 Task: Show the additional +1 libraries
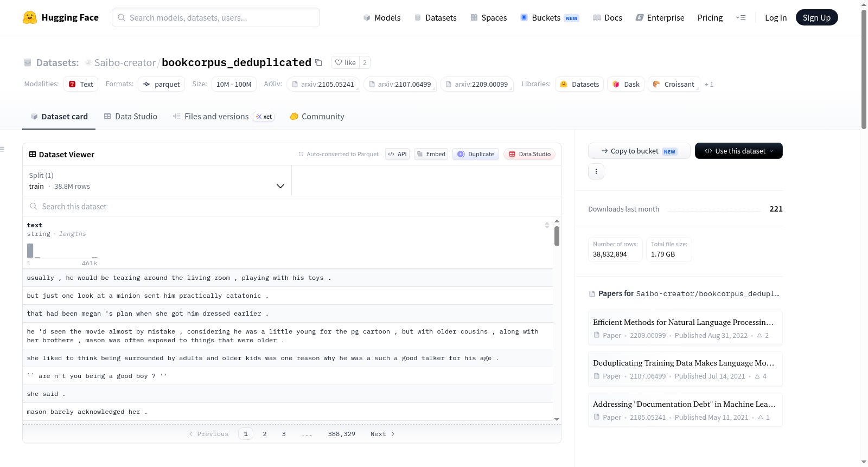(x=709, y=85)
